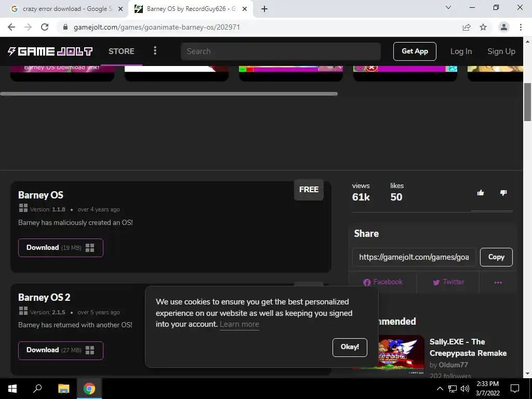Open the tab search chevron

(x=448, y=7)
